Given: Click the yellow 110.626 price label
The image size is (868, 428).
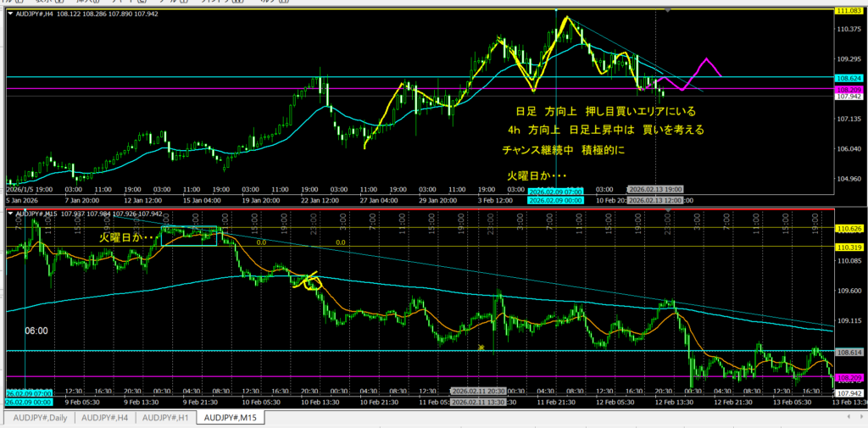Looking at the screenshot, I should click(849, 229).
